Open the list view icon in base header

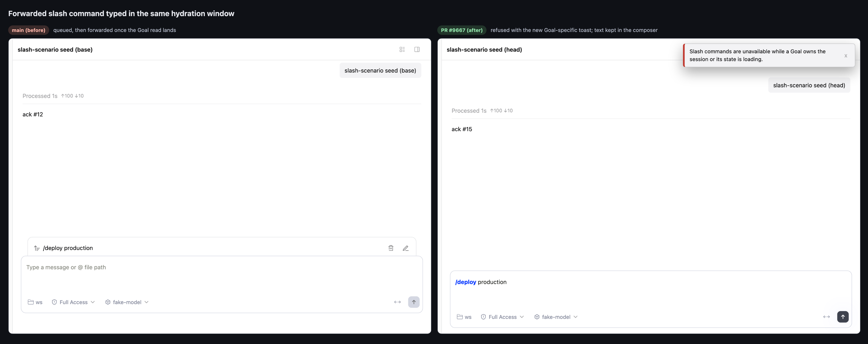click(402, 49)
